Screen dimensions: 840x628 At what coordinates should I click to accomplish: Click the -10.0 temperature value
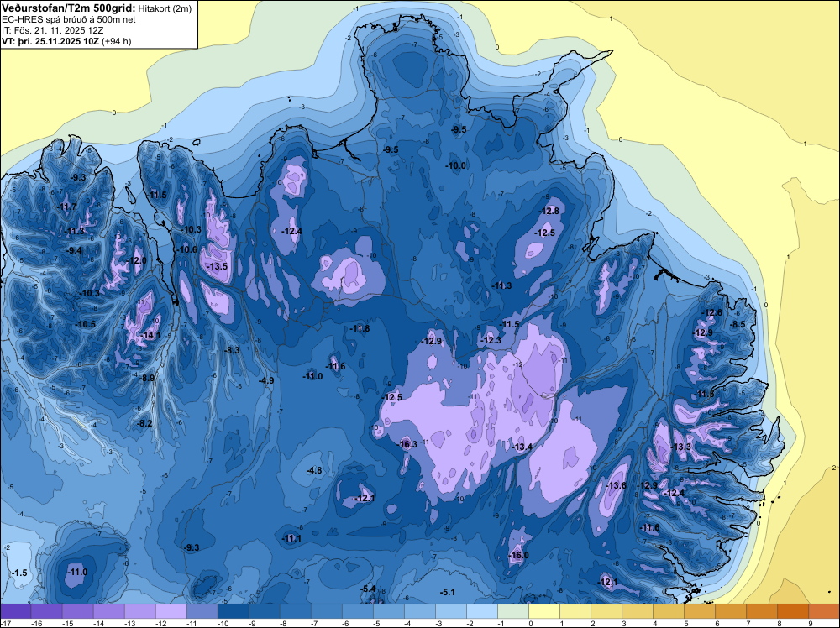tap(456, 165)
